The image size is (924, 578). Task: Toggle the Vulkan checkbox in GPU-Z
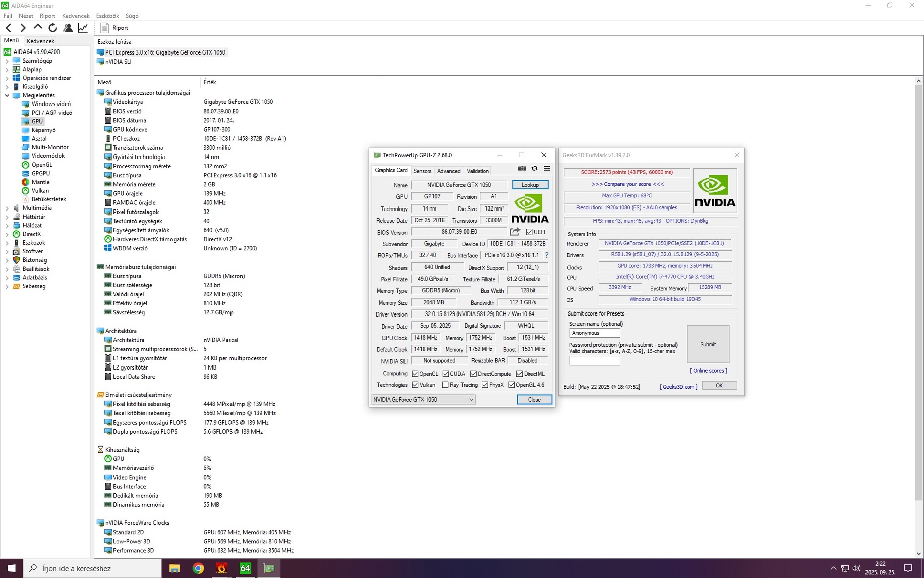[x=415, y=385]
